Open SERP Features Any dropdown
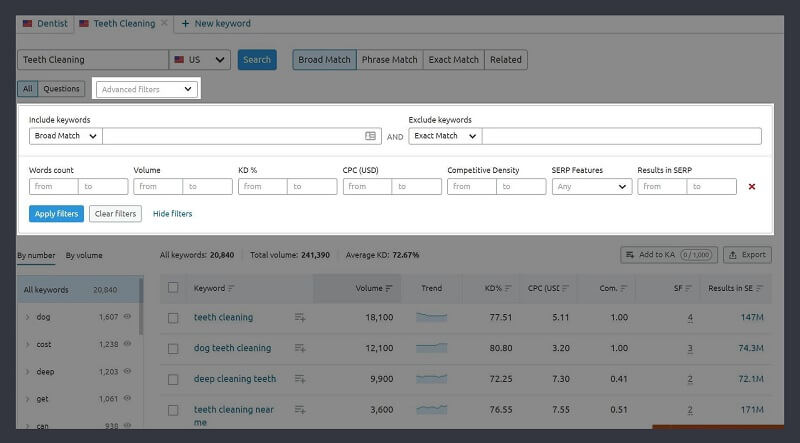The width and height of the screenshot is (800, 443). [x=592, y=186]
